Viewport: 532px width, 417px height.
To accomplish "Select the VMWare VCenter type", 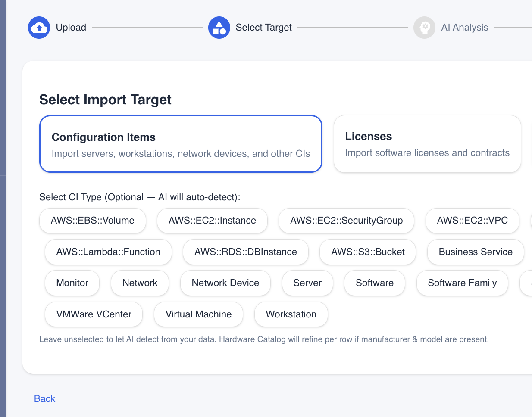I will point(94,314).
